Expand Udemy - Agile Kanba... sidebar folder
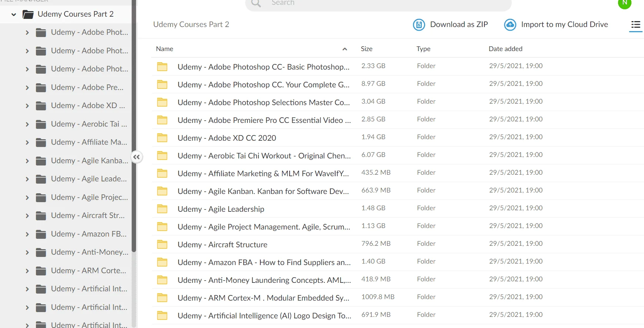The image size is (644, 328). [27, 161]
